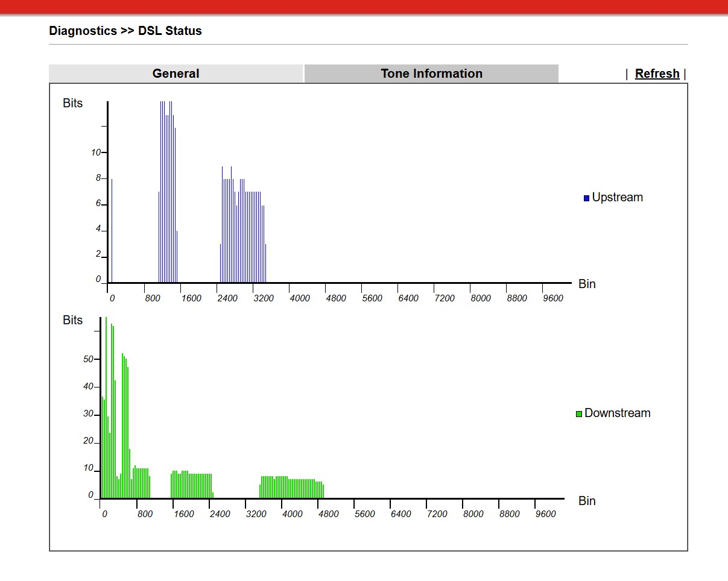Click the Refresh link
The image size is (728, 581).
point(657,74)
